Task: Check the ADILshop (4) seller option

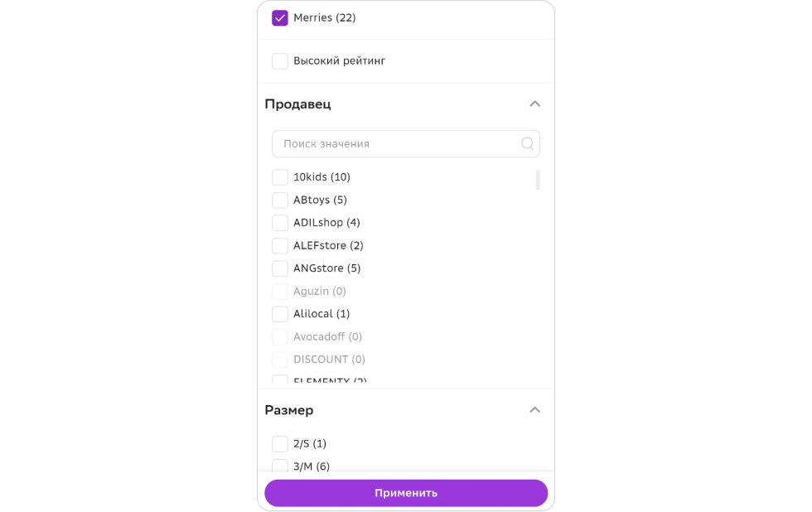Action: tap(280, 223)
